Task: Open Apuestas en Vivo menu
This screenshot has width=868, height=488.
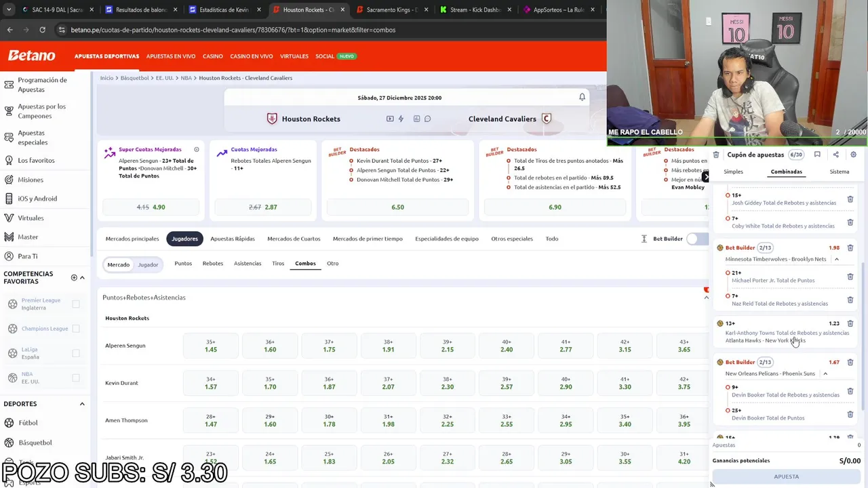Action: coord(171,56)
